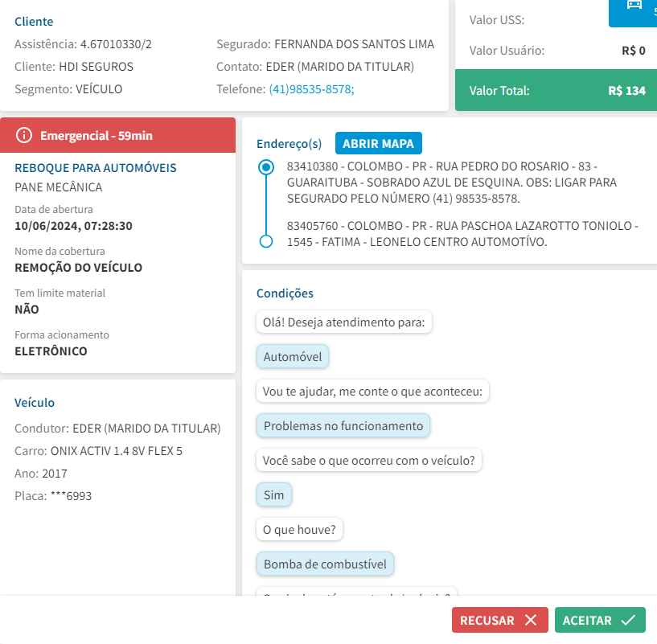Click the car icon in the blue badge
The height and width of the screenshot is (644, 657).
[634, 5]
